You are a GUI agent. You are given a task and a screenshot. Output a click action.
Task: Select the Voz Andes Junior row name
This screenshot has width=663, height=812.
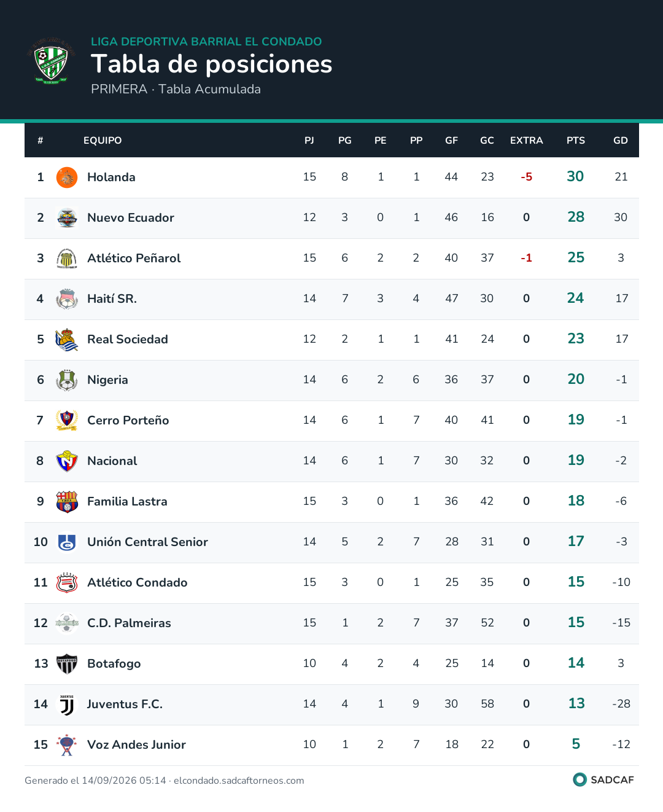point(136,744)
